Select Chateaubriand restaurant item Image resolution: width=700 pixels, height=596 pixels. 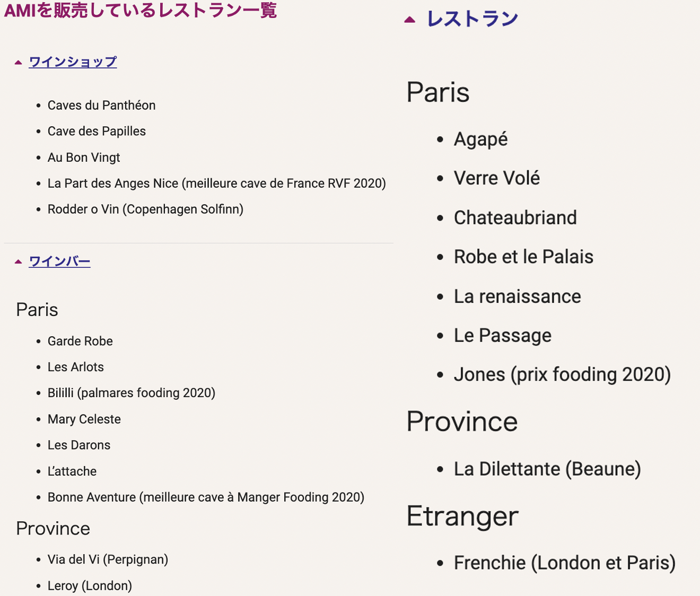(x=515, y=218)
